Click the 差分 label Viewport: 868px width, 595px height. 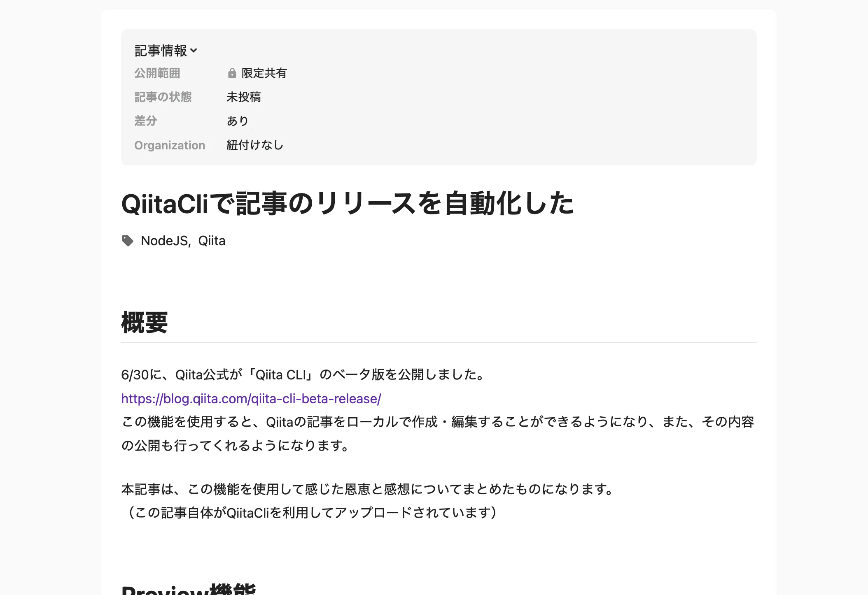point(146,121)
